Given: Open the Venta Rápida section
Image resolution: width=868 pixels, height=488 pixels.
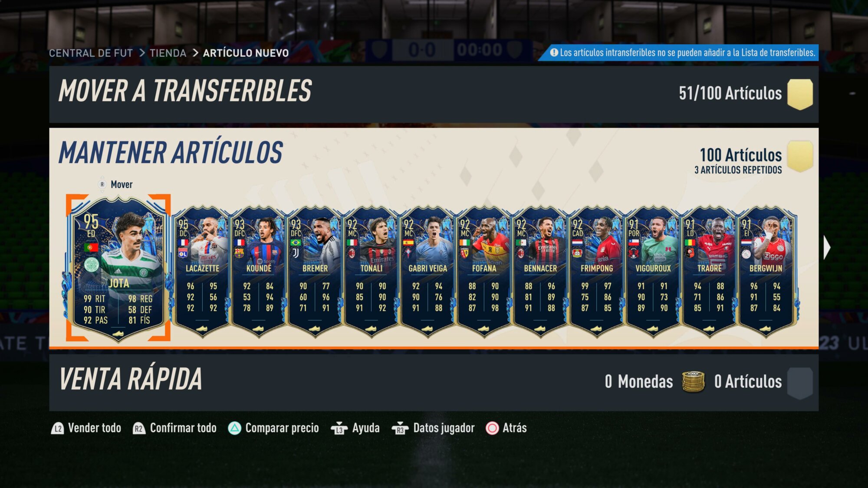Looking at the screenshot, I should click(x=434, y=383).
